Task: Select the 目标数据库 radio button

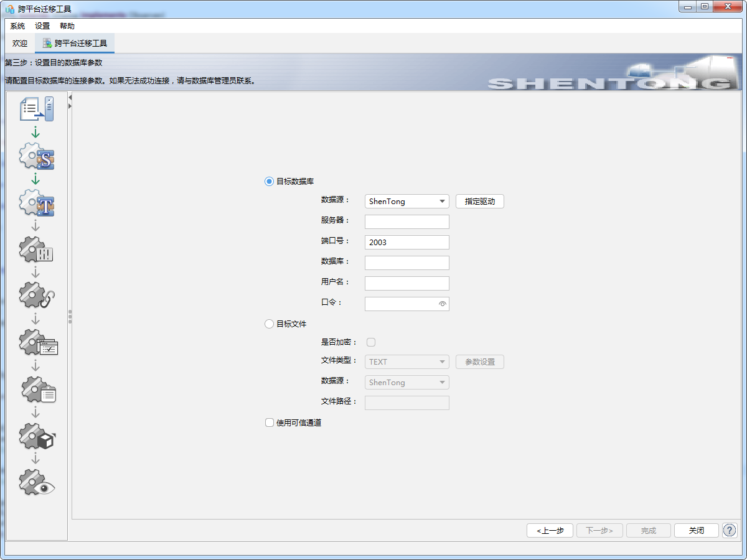Action: tap(269, 181)
